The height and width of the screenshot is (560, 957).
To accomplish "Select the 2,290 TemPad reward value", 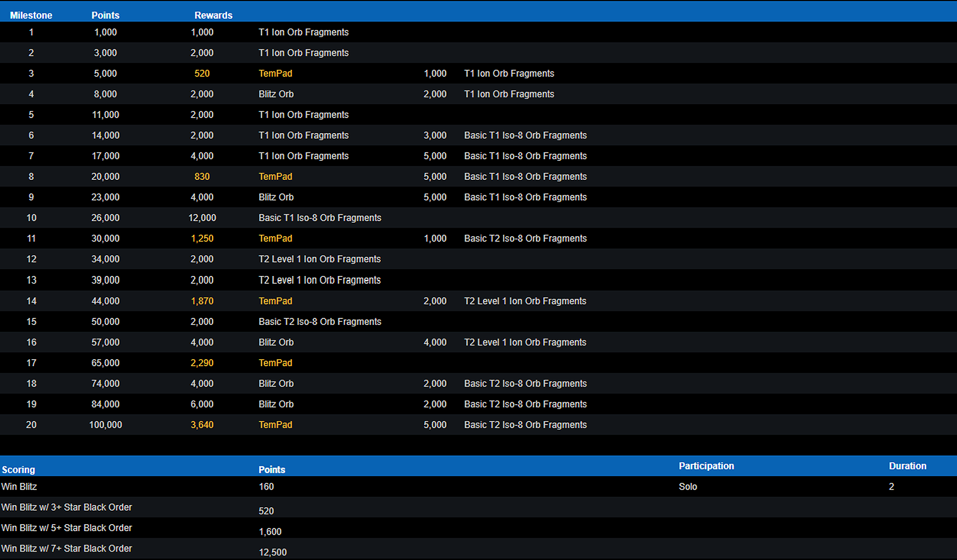I will 202,363.
